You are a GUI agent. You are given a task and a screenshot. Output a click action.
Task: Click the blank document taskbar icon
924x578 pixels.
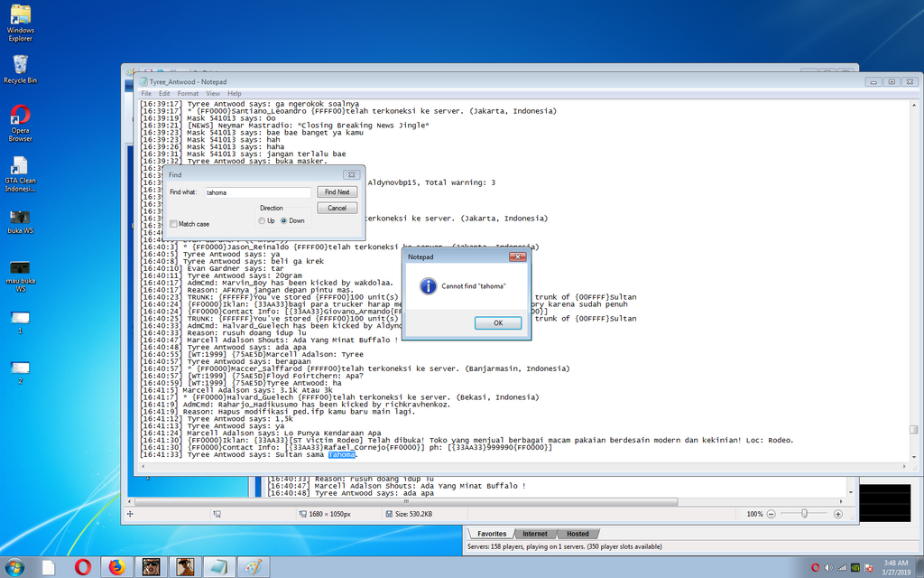49,567
